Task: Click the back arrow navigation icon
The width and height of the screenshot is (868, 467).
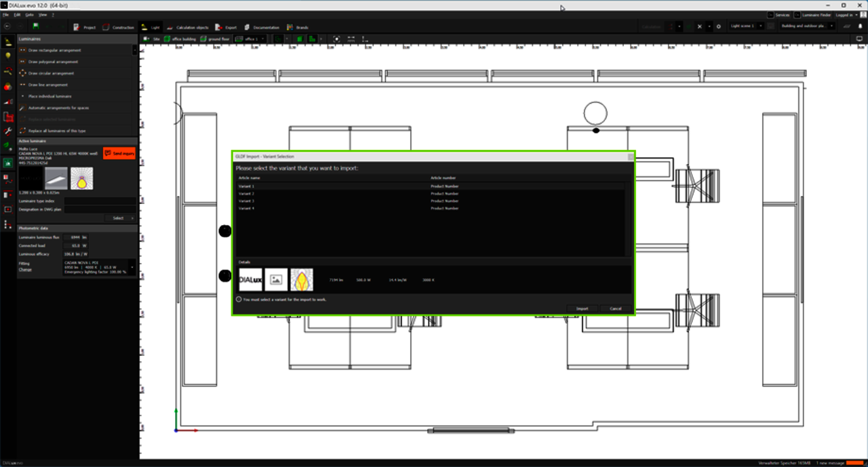Action: click(6, 26)
